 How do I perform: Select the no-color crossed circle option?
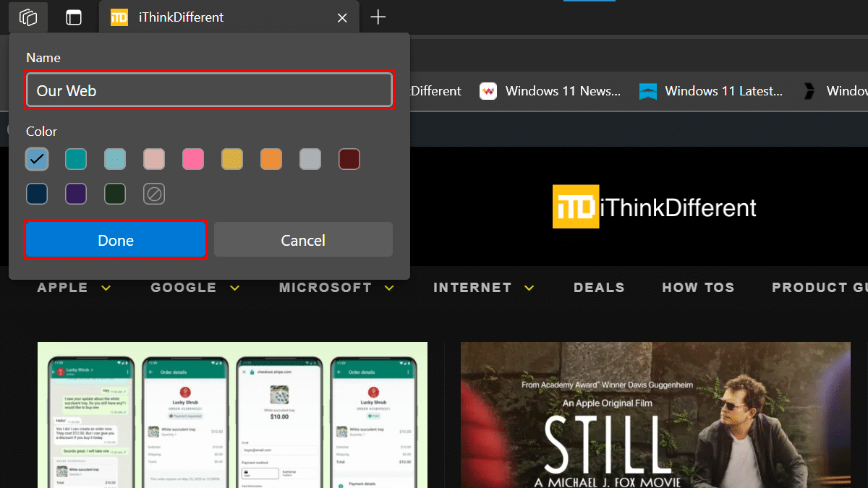154,194
